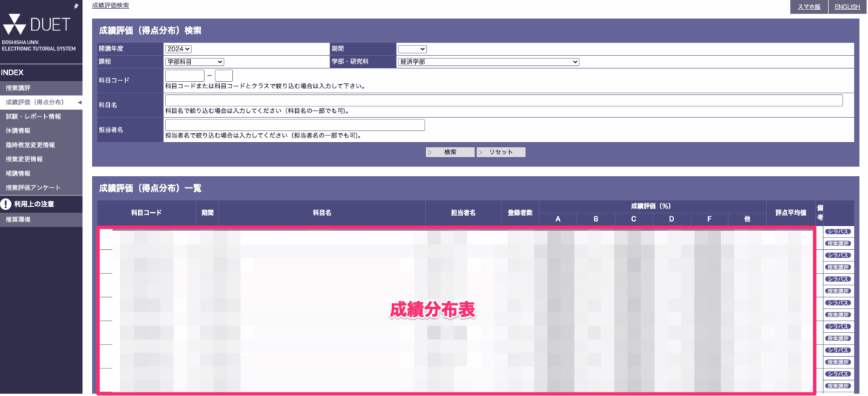The width and height of the screenshot is (868, 396).
Task: Open 試験・レポート情報 in the sidebar
Action: 42,117
